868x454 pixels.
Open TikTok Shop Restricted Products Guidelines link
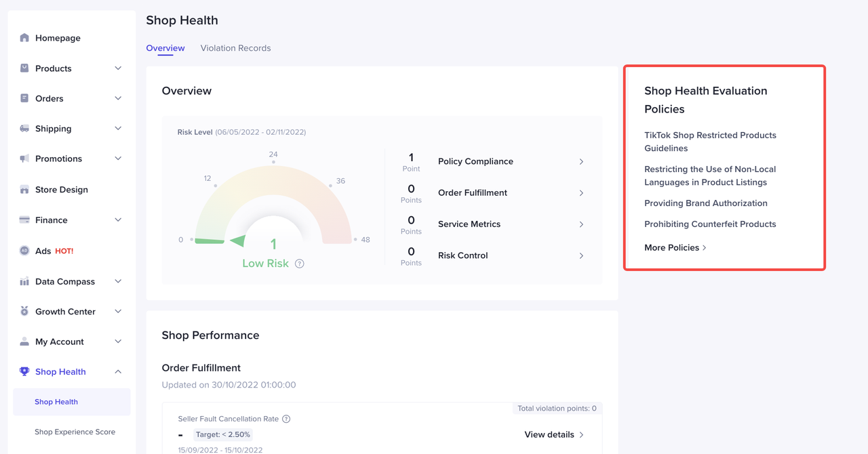pyautogui.click(x=710, y=142)
